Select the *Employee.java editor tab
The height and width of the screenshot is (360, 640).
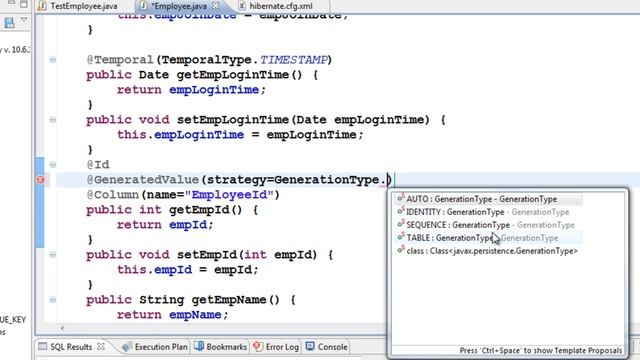pyautogui.click(x=179, y=6)
